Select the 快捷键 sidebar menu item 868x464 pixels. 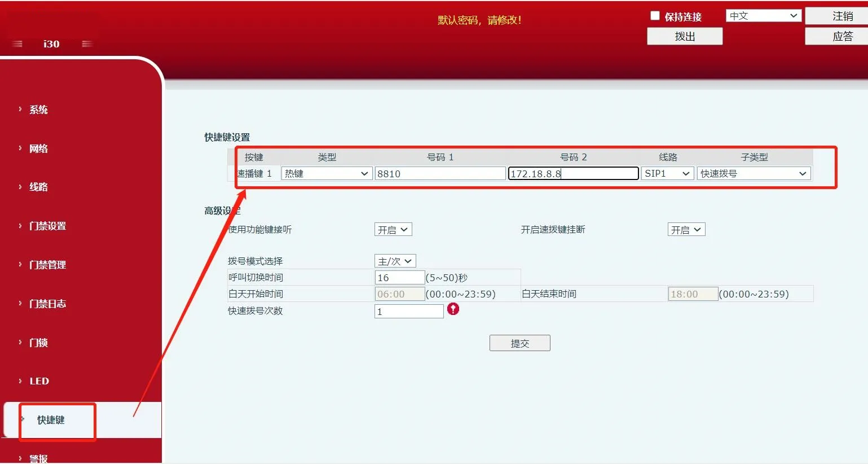[x=51, y=420]
